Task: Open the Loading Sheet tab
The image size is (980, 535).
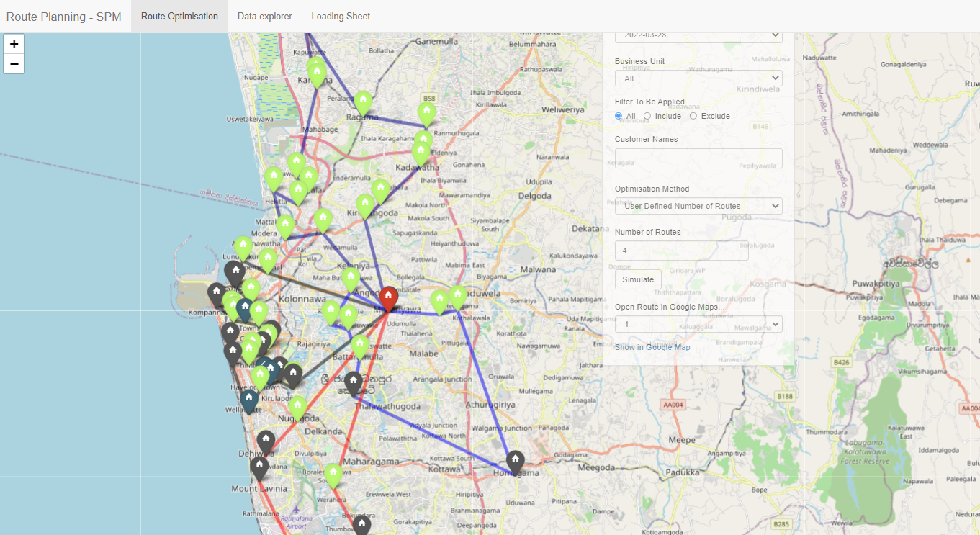Action: click(341, 16)
